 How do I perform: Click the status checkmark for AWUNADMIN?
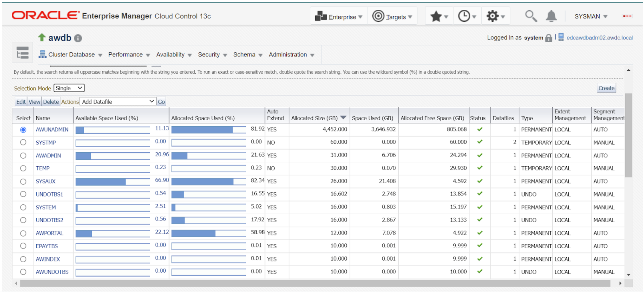480,129
